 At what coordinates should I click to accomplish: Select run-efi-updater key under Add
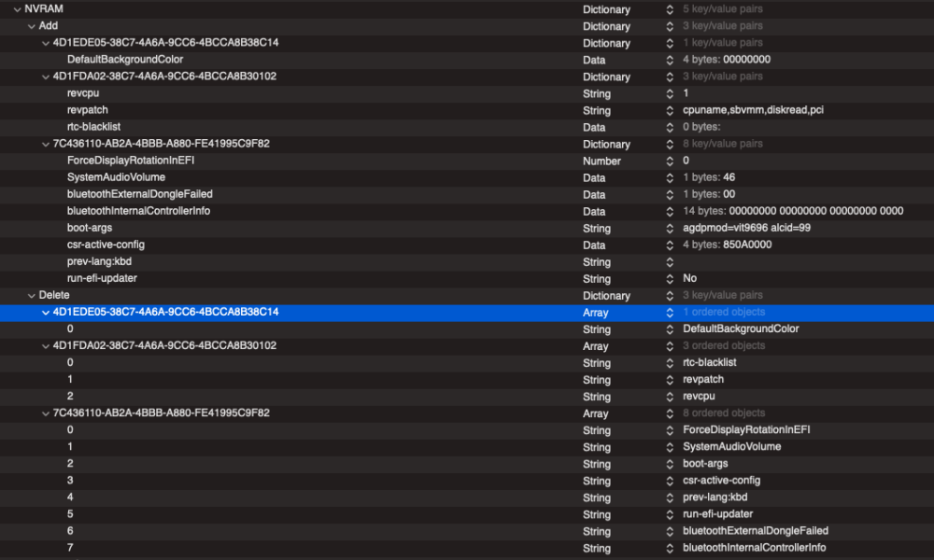102,278
